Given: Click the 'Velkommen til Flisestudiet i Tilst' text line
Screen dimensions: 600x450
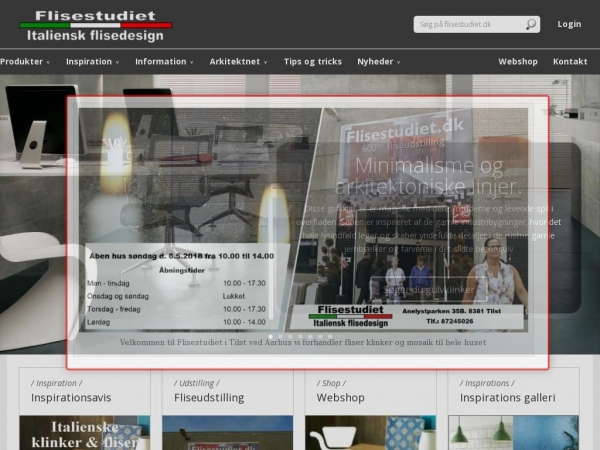Looking at the screenshot, I should click(303, 342).
